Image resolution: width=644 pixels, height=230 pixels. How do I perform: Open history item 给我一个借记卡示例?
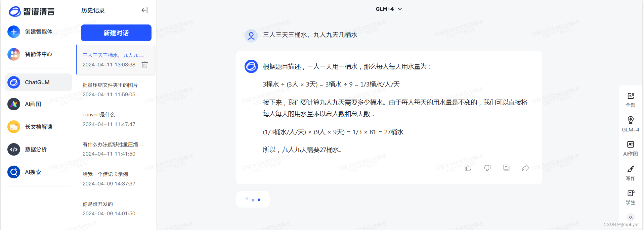[x=116, y=179]
